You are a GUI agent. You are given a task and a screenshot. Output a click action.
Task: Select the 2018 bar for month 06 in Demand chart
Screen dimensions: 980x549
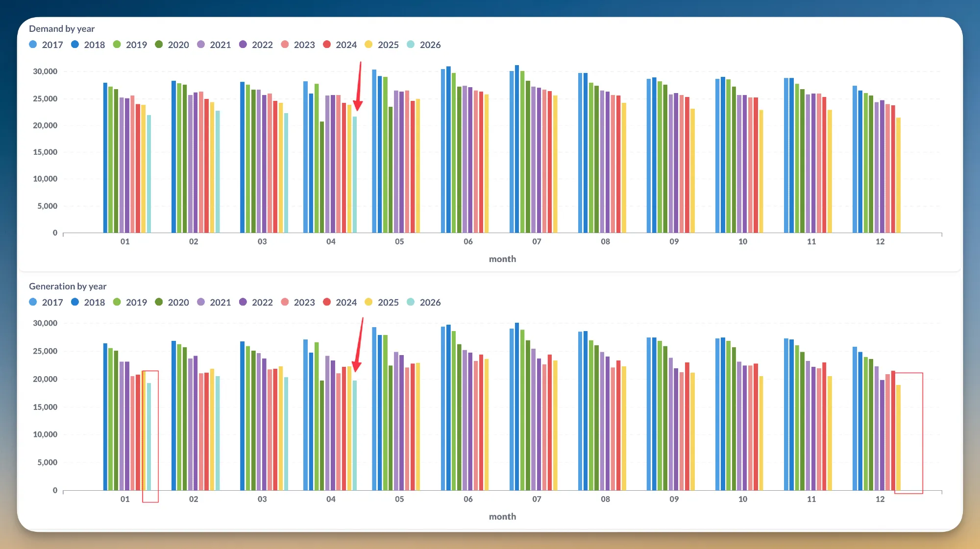448,150
